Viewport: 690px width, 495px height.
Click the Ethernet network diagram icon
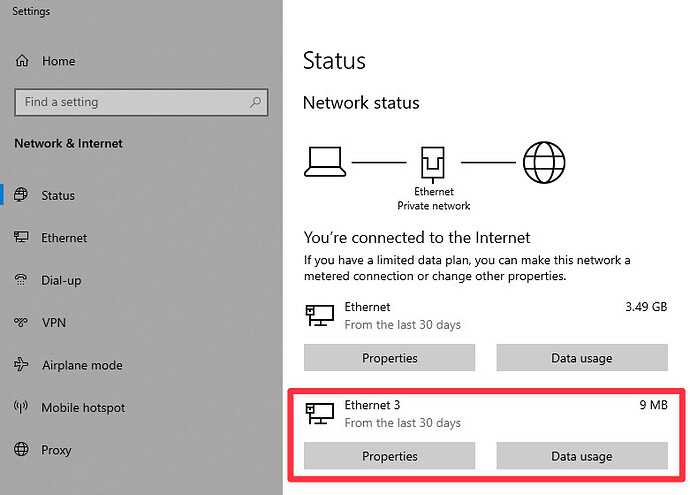pyautogui.click(x=433, y=165)
